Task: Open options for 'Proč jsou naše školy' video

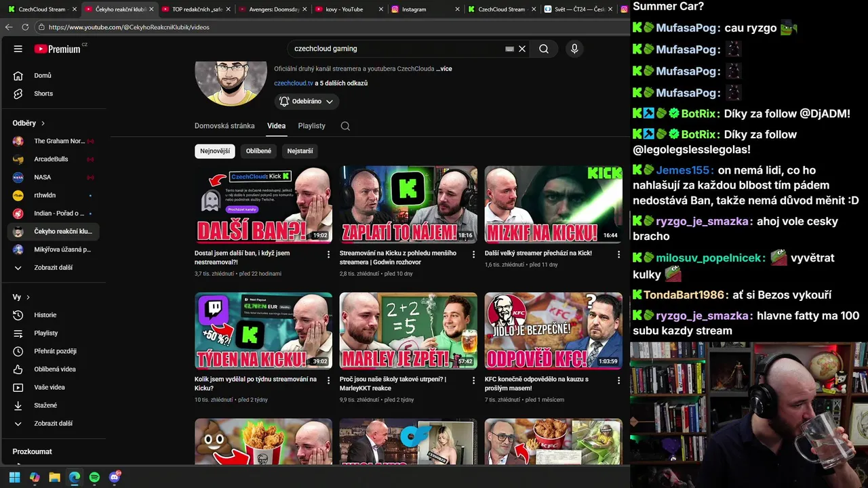Action: pyautogui.click(x=473, y=380)
